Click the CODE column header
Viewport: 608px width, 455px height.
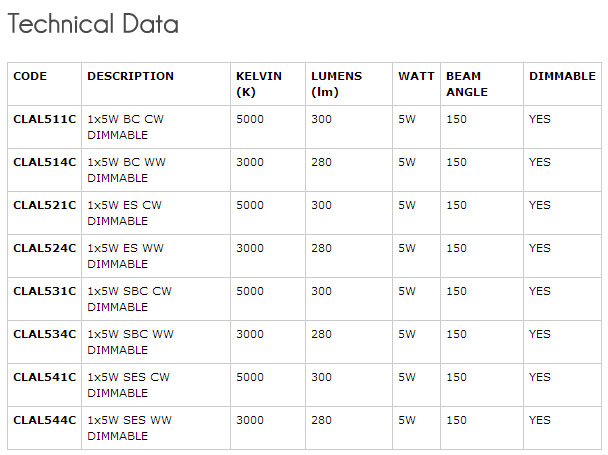(x=30, y=76)
